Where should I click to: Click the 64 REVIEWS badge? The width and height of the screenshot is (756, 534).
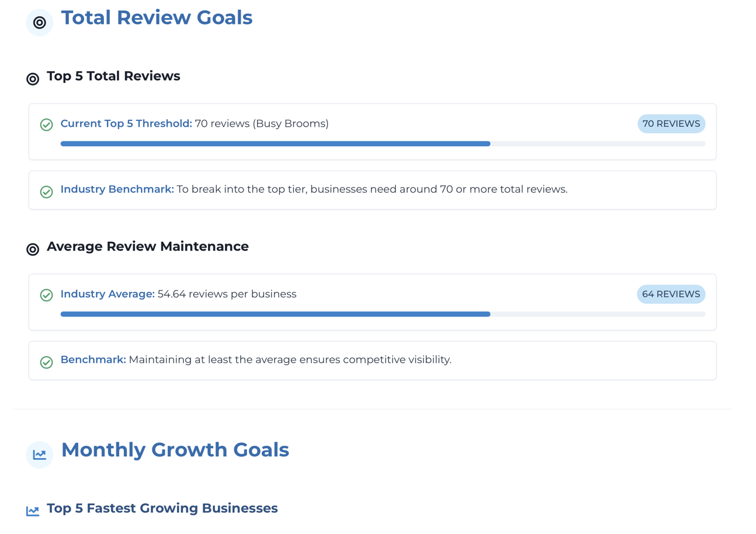(x=671, y=294)
